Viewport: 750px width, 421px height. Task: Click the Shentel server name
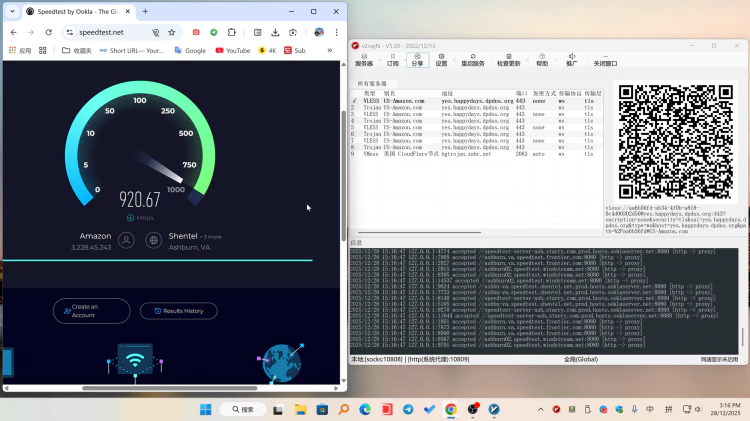tap(183, 236)
